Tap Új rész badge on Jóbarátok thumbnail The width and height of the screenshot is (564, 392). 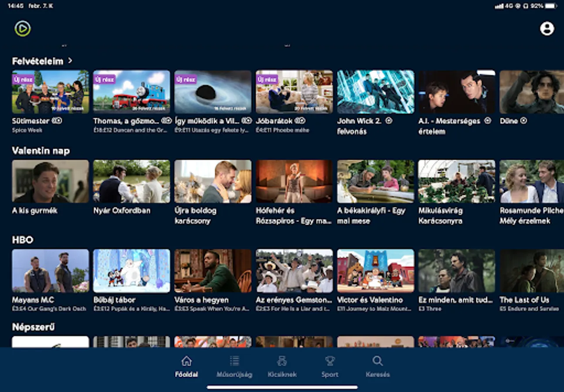coord(267,80)
